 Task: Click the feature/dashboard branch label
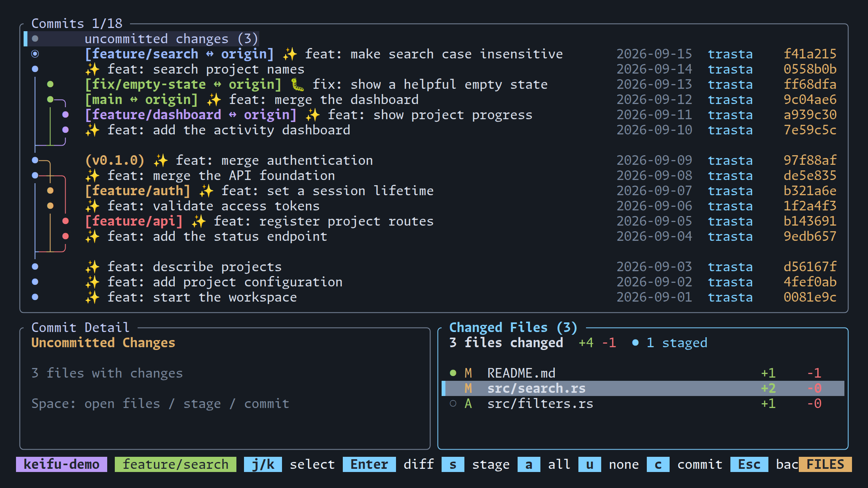(x=191, y=115)
